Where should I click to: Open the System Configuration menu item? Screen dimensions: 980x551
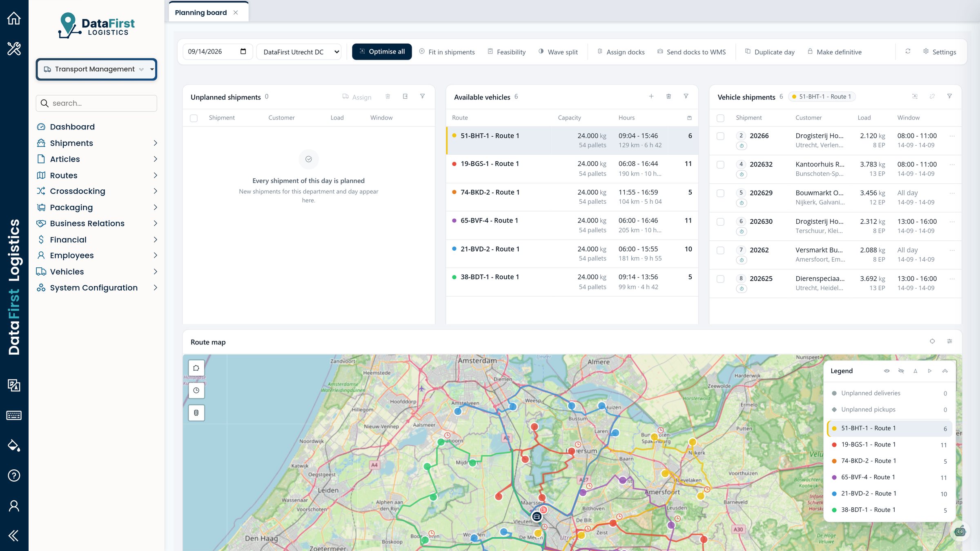97,288
